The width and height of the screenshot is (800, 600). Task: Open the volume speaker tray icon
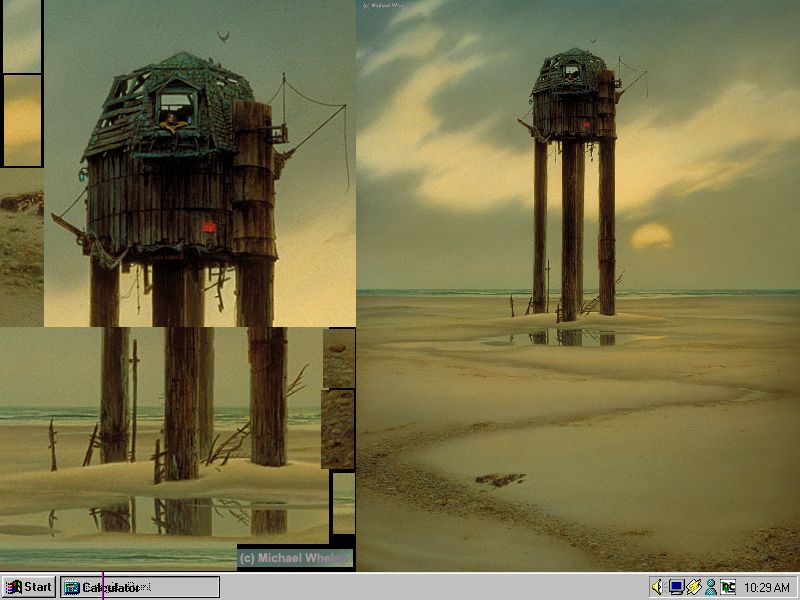[x=658, y=587]
